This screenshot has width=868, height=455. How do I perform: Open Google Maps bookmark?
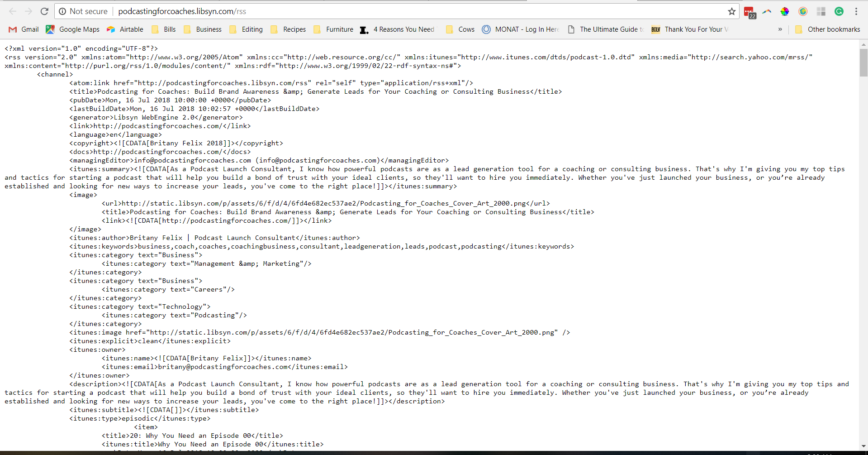(73, 29)
